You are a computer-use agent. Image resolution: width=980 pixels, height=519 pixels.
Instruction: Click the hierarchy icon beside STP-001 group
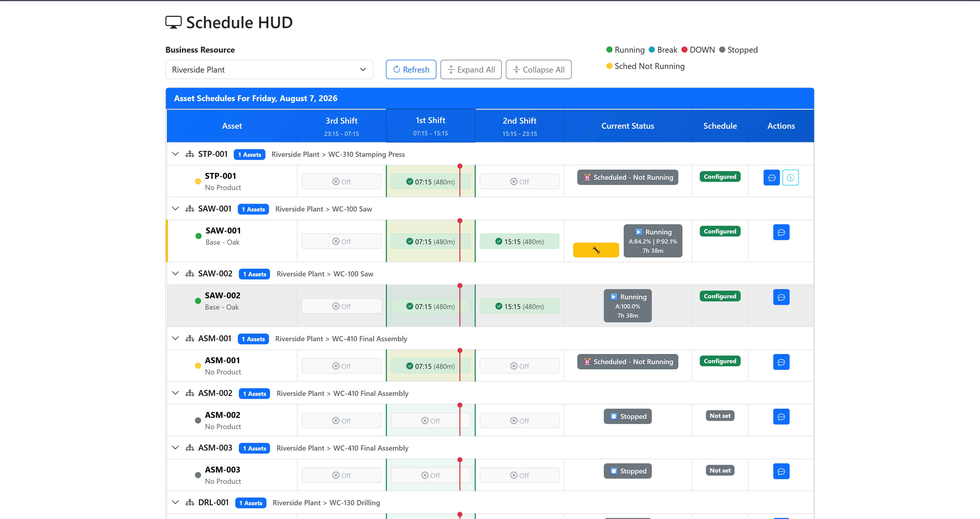point(190,154)
